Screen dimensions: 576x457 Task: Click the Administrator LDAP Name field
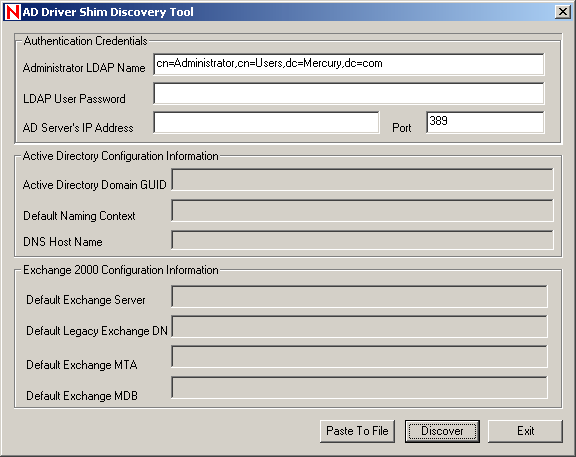[x=349, y=64]
